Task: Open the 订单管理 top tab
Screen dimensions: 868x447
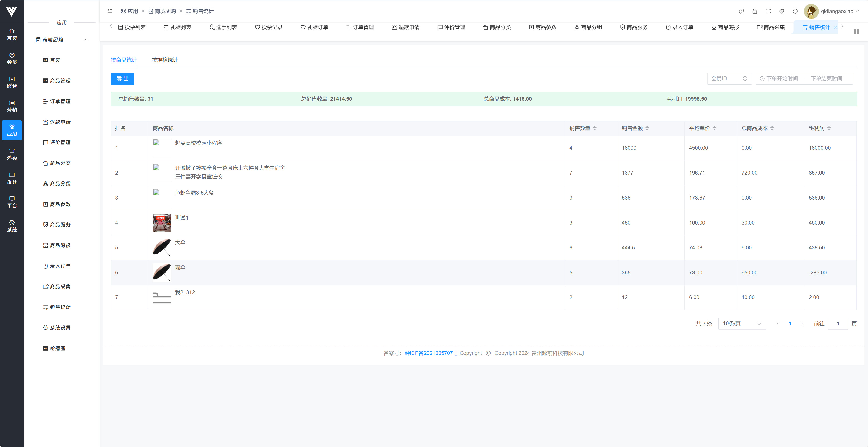Action: click(360, 27)
